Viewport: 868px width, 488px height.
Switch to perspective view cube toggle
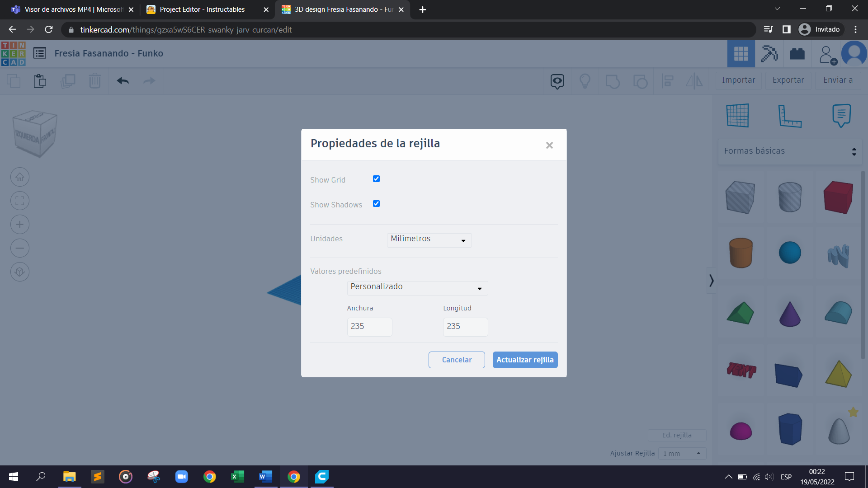20,272
